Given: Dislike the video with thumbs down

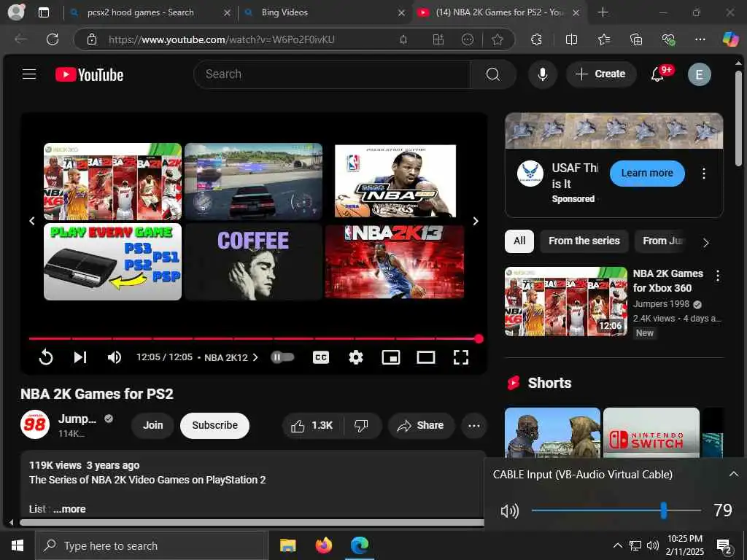Looking at the screenshot, I should click(x=362, y=425).
